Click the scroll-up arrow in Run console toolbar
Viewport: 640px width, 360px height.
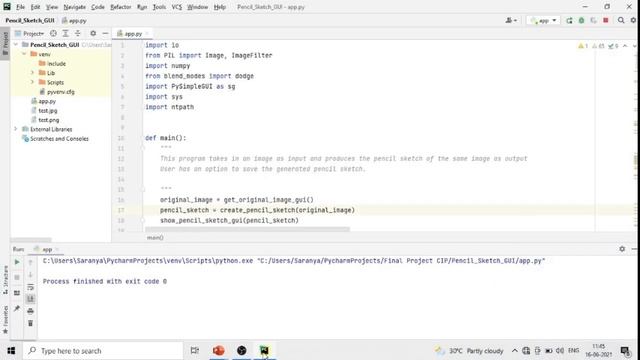(x=30, y=262)
